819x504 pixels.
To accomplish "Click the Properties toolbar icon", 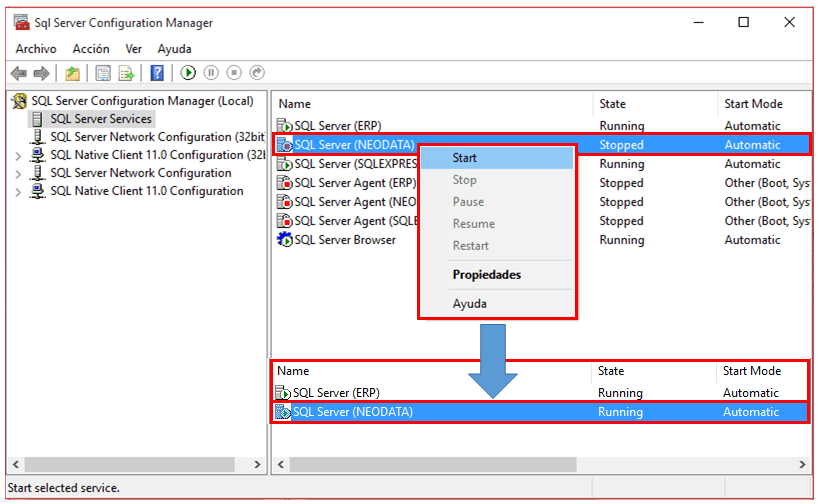I will pyautogui.click(x=103, y=73).
